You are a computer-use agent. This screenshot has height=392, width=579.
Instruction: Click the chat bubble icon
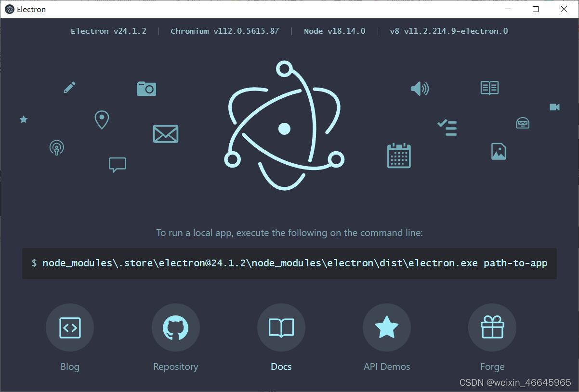point(117,165)
